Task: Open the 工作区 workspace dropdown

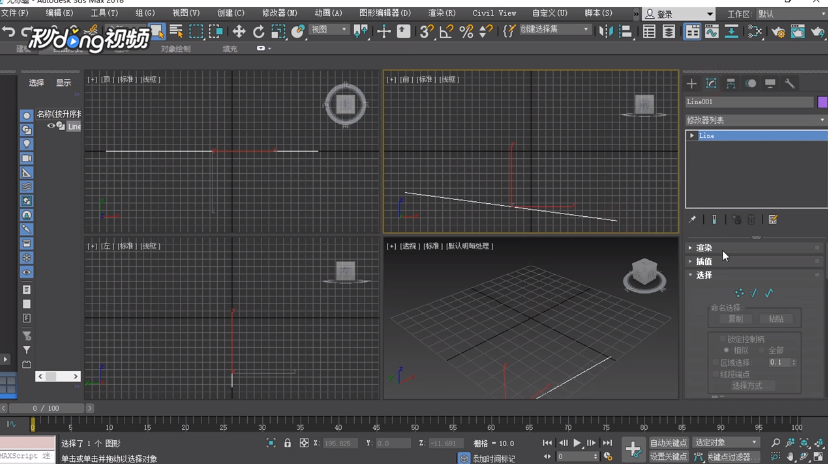Action: tap(791, 14)
